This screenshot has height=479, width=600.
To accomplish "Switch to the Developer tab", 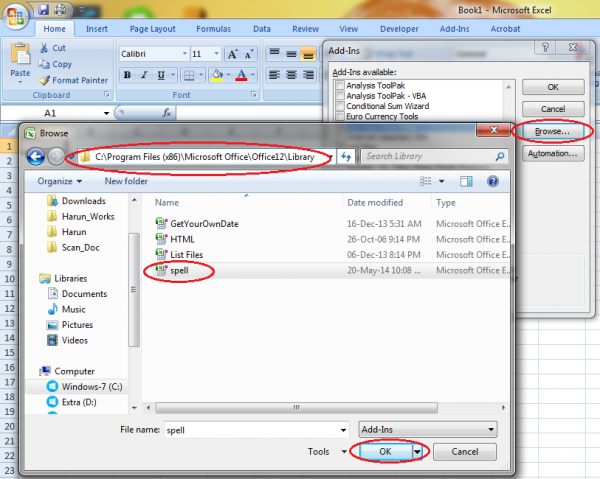I will point(399,29).
